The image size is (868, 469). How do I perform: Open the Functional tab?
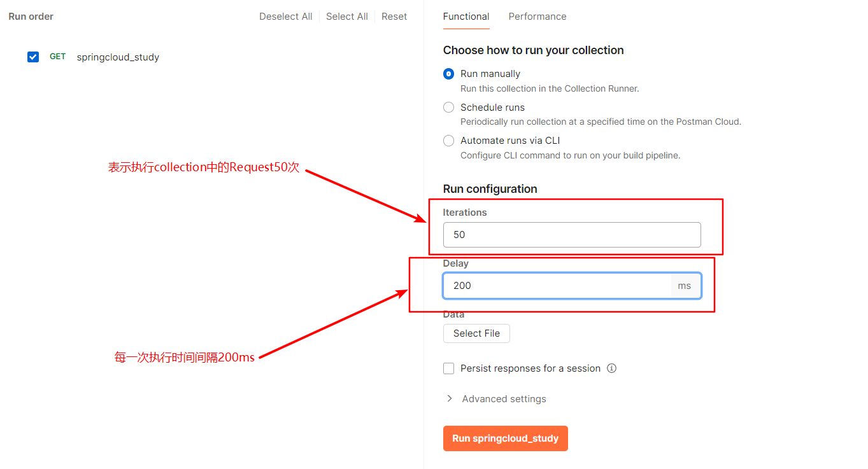tap(466, 17)
